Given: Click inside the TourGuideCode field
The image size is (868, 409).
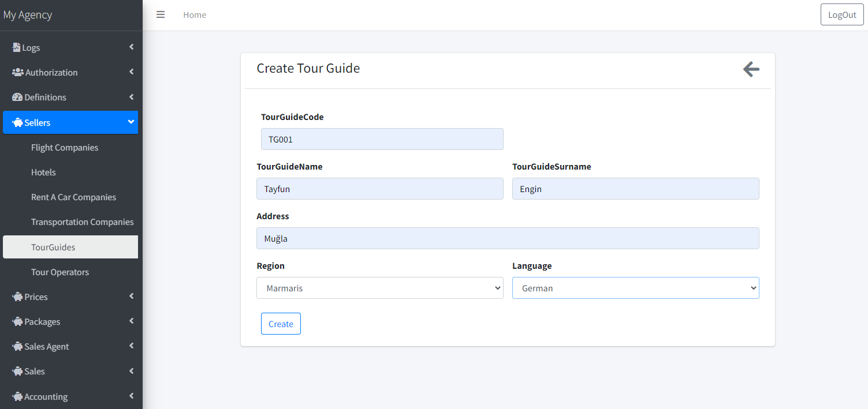Looking at the screenshot, I should [382, 139].
